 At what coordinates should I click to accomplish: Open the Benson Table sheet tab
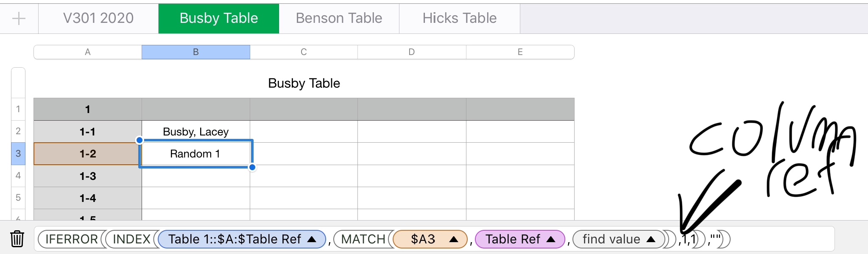coord(339,18)
